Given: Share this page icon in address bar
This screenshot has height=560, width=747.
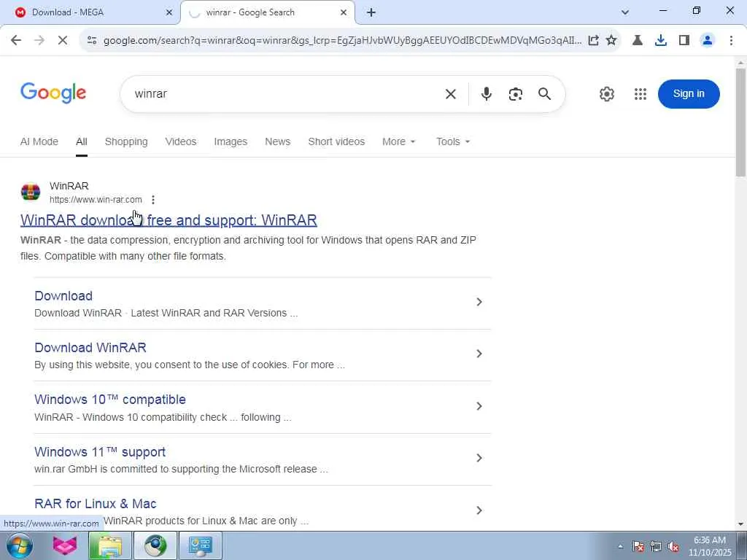Looking at the screenshot, I should pos(593,41).
